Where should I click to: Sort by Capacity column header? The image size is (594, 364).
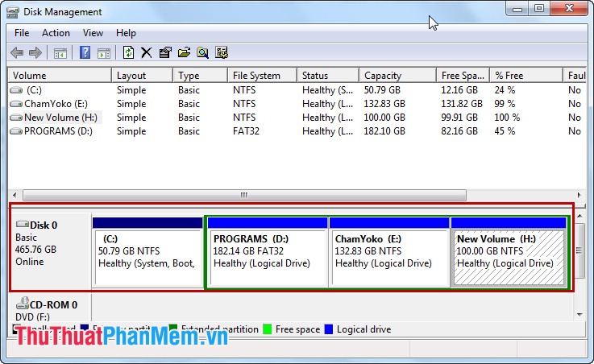point(398,76)
